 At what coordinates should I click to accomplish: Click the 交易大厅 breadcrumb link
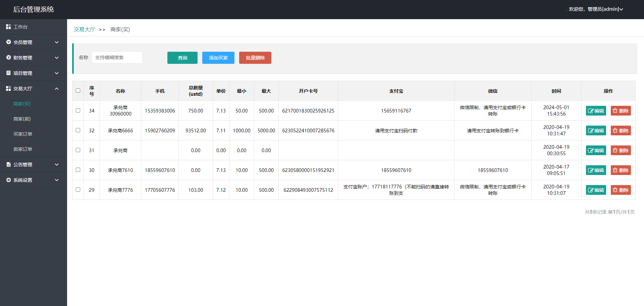point(85,30)
